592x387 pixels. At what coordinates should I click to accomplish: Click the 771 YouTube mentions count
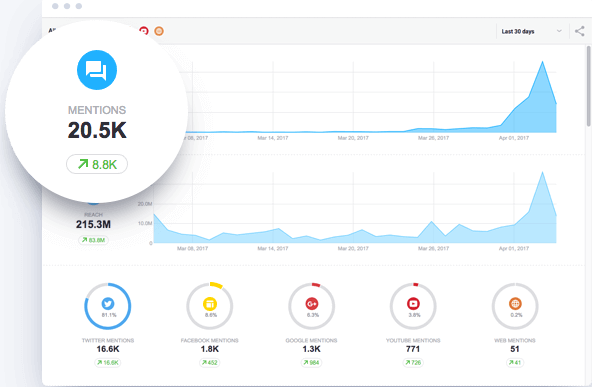click(413, 349)
